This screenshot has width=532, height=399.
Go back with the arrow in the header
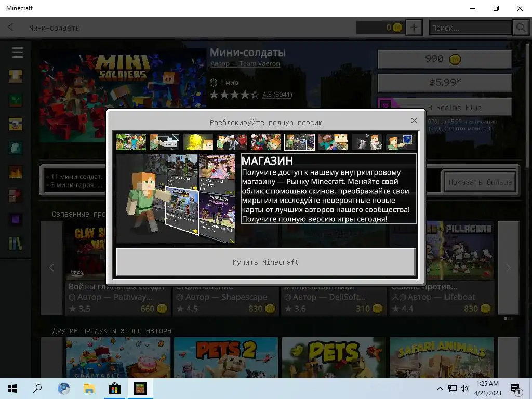[x=11, y=28]
